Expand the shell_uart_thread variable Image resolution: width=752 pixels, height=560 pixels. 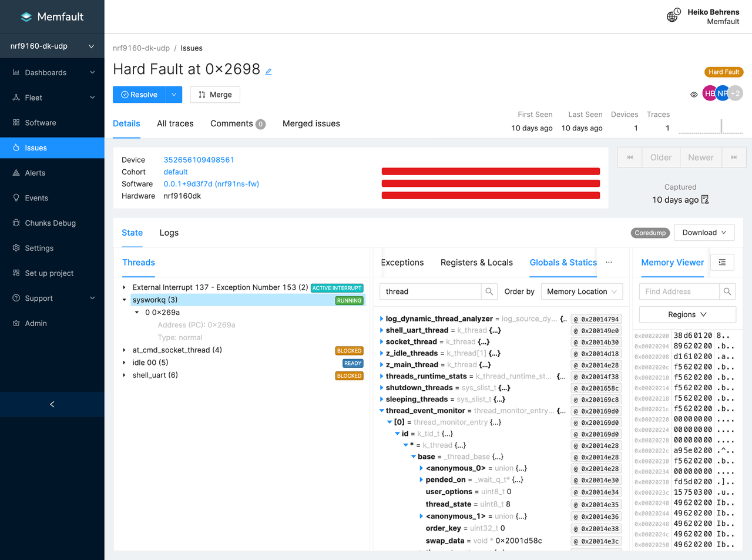(382, 330)
